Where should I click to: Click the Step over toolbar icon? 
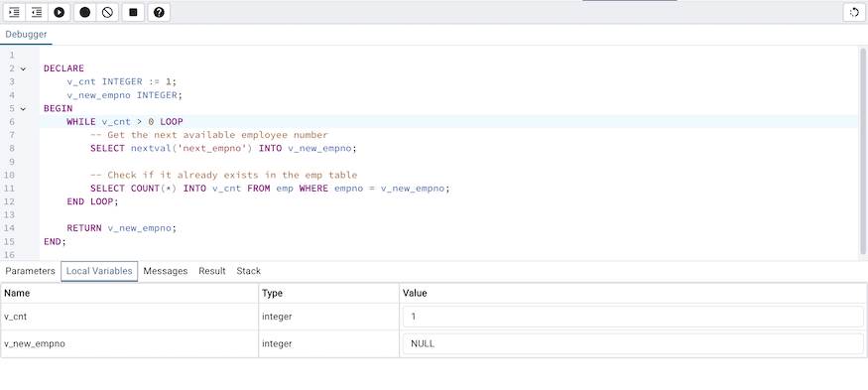[37, 12]
